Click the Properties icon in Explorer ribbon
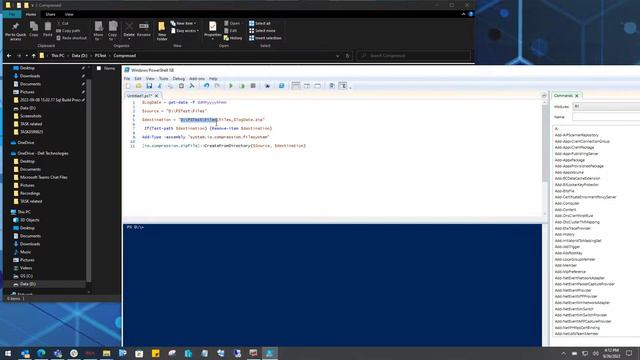 (213, 30)
